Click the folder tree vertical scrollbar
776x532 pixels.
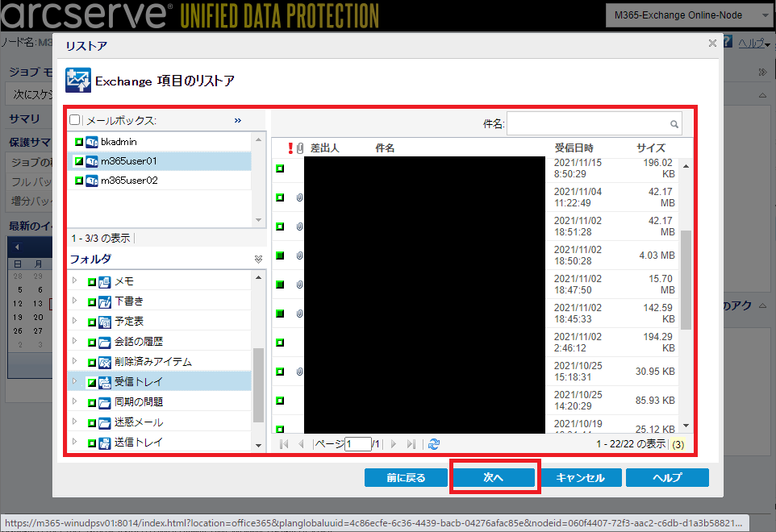(x=258, y=385)
